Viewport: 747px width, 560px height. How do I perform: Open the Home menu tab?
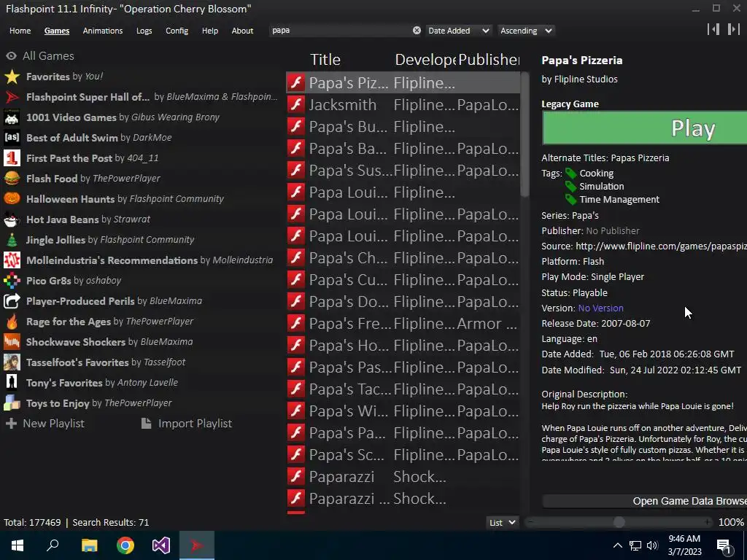point(20,31)
